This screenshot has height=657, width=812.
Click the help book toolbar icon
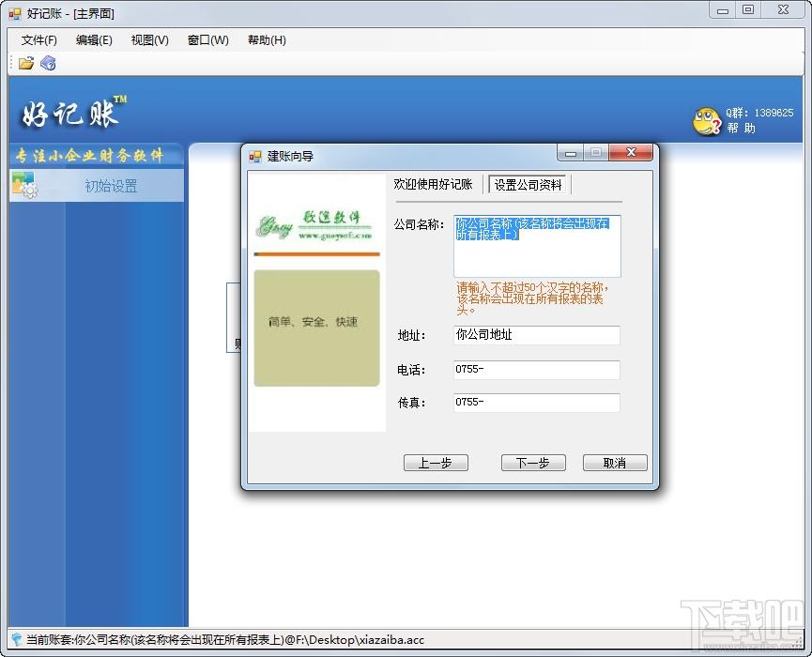click(x=48, y=63)
